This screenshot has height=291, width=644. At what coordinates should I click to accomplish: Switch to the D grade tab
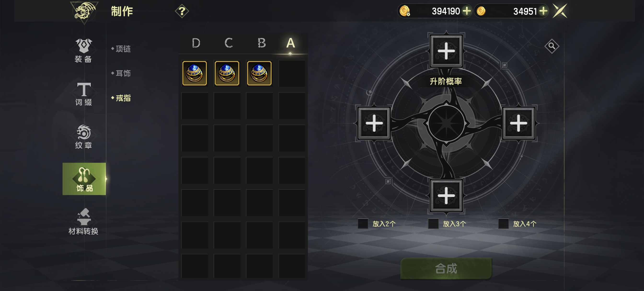pos(196,43)
